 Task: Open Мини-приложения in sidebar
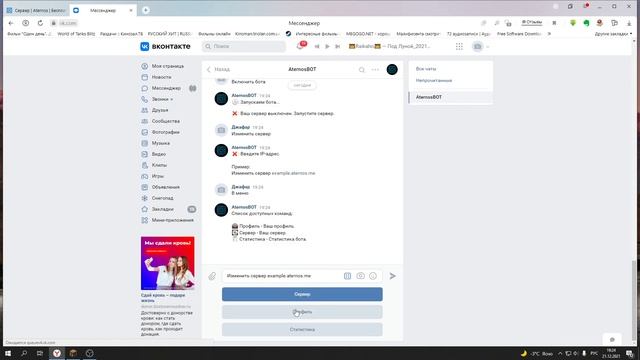173,220
